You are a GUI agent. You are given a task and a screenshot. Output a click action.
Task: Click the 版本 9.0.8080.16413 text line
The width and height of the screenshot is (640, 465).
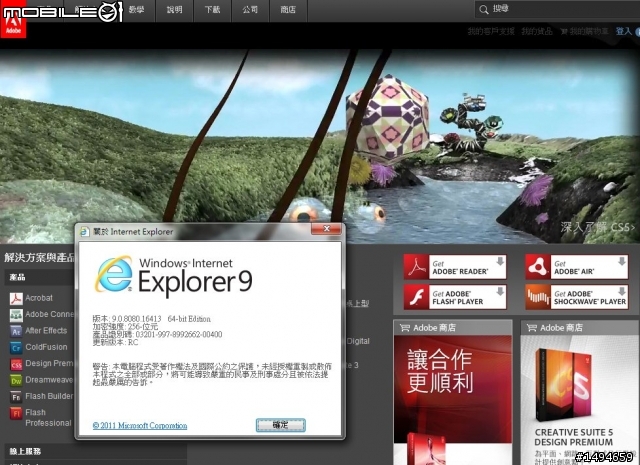pyautogui.click(x=151, y=319)
